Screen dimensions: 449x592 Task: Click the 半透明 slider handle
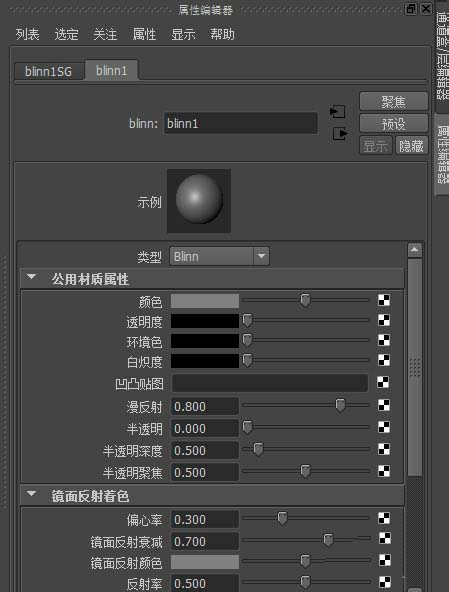[x=247, y=427]
